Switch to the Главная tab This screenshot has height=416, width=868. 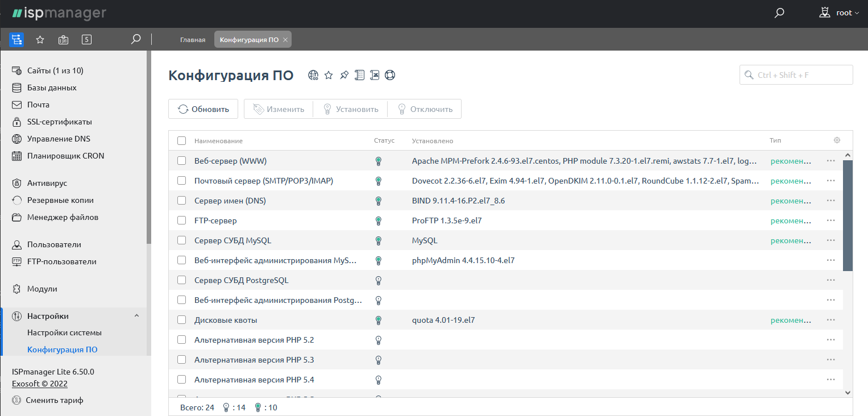coord(193,40)
